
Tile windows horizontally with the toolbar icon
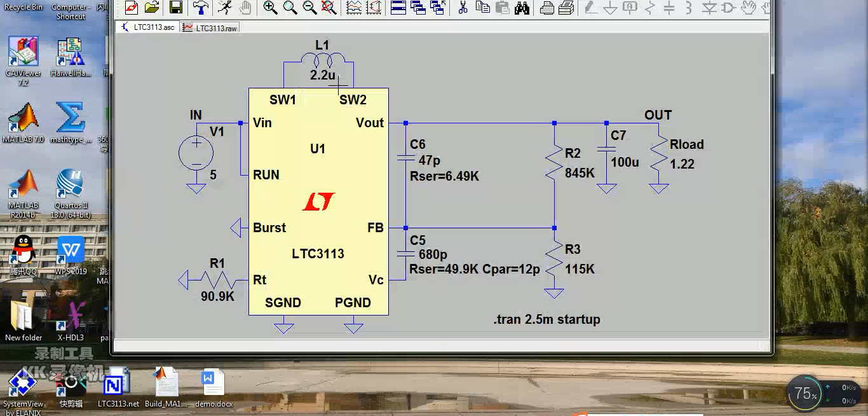pyautogui.click(x=398, y=8)
